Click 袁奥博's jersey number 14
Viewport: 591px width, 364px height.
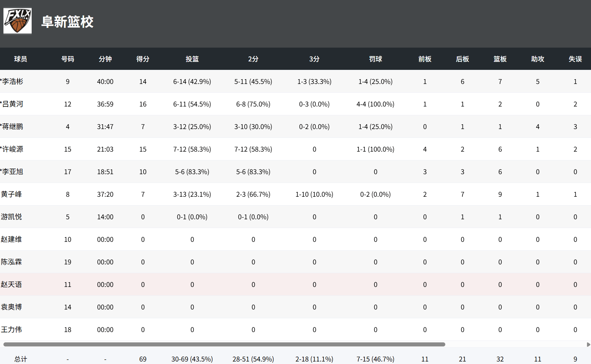pyautogui.click(x=68, y=307)
